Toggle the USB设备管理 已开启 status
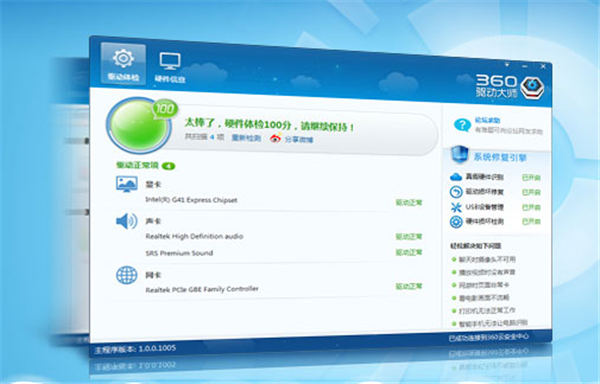The width and height of the screenshot is (600, 384). [531, 207]
